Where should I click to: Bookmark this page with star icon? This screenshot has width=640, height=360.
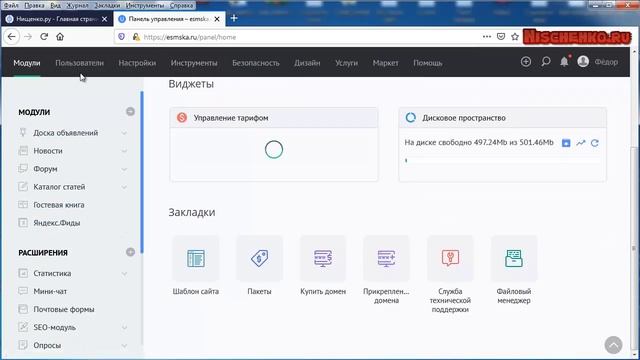pos(515,37)
